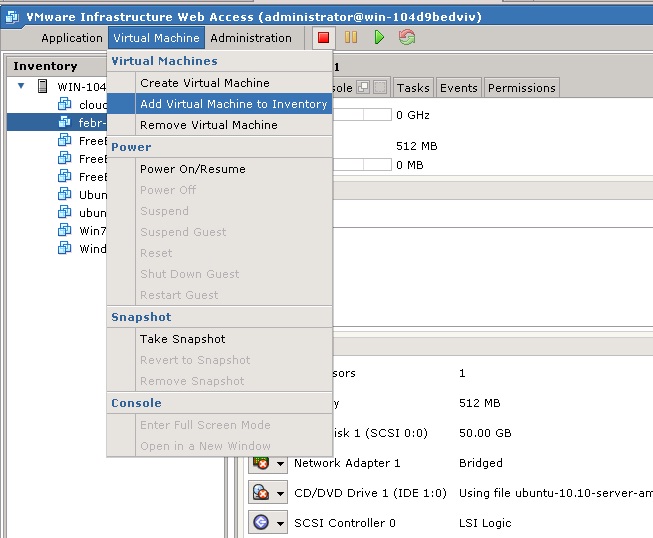Choose Power On/Resume menu entry

tap(219, 169)
